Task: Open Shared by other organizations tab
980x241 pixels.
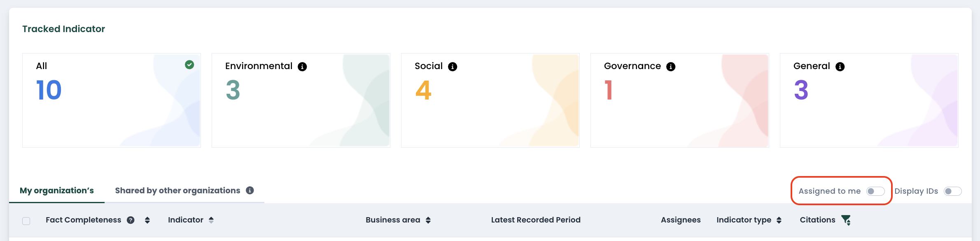Action: [x=177, y=190]
